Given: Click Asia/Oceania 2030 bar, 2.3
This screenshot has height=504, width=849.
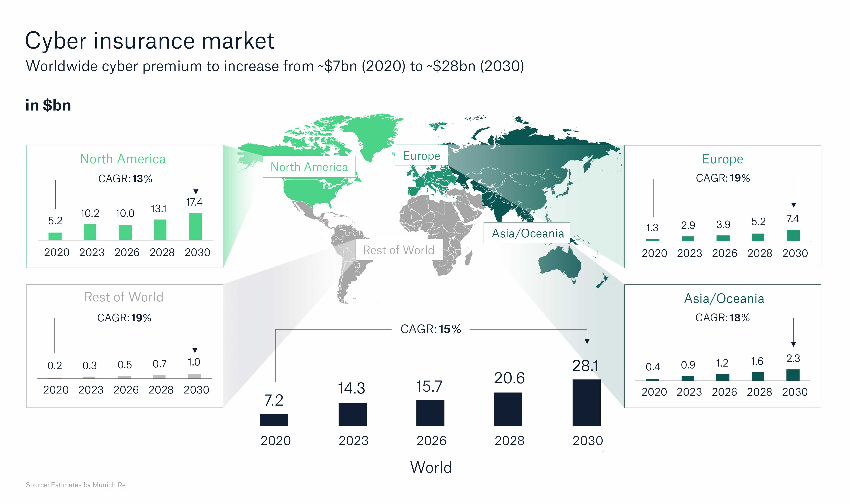Looking at the screenshot, I should (793, 375).
